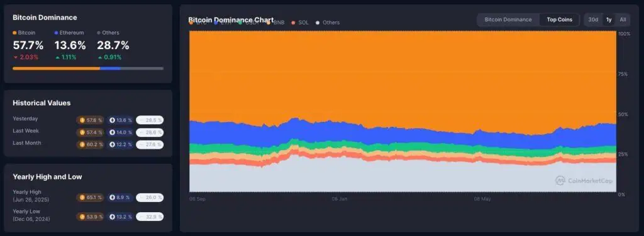Click the gray dot beside the Others label
The height and width of the screenshot is (236, 644).
pos(99,33)
